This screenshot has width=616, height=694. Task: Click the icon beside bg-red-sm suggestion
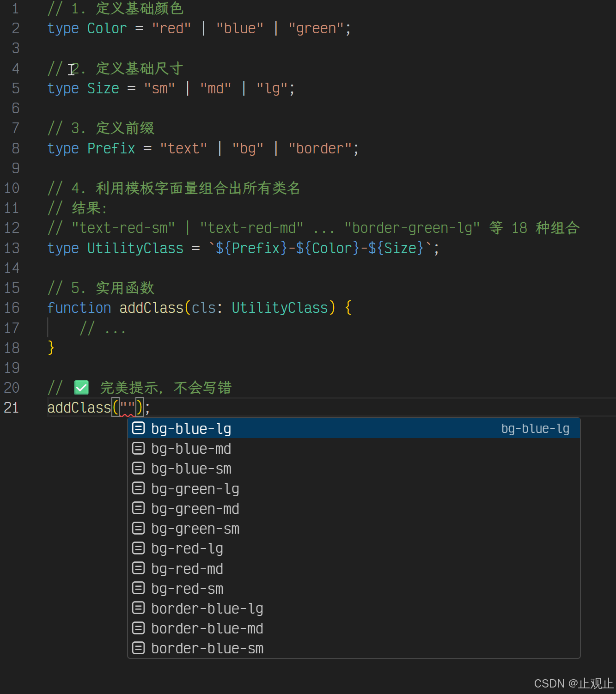[139, 588]
